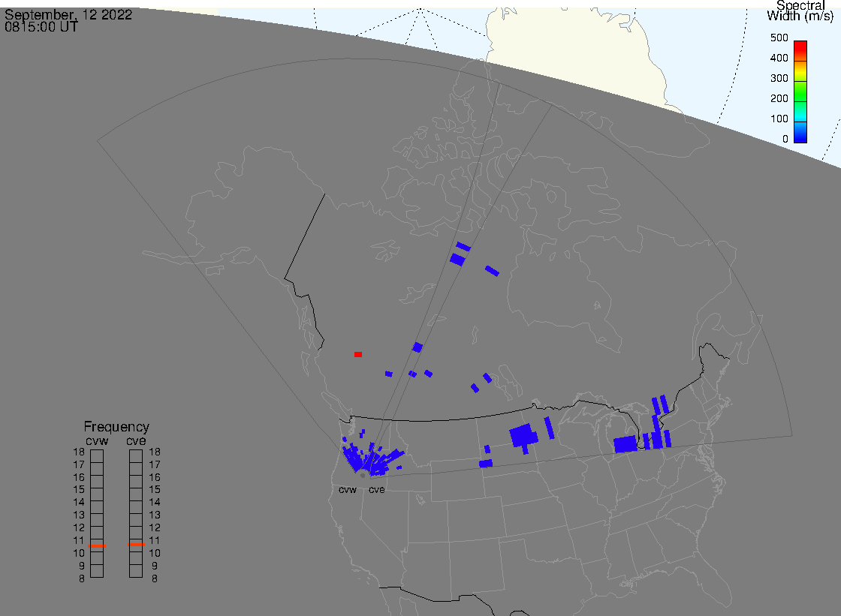Click the 'cvw' station label on map
The height and width of the screenshot is (616, 841).
point(348,490)
